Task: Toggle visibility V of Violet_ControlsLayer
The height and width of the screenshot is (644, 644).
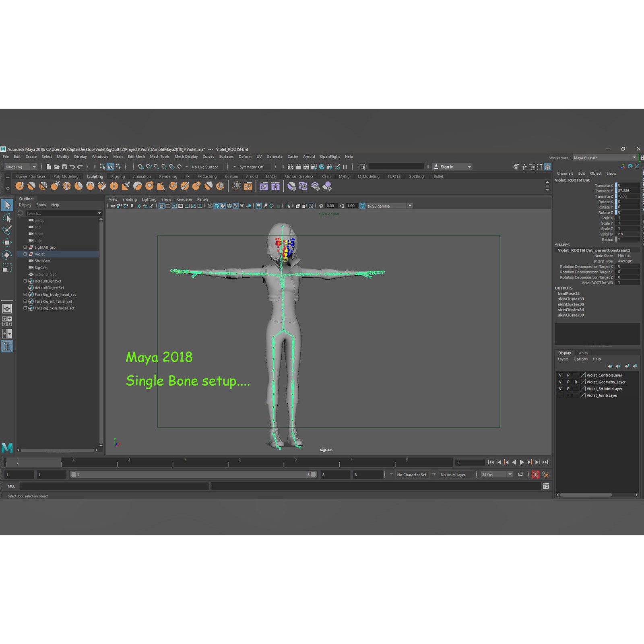Action: click(x=560, y=375)
